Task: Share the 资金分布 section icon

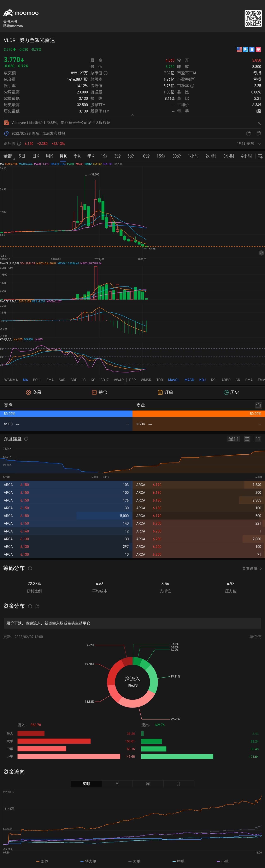Action: 37,606
